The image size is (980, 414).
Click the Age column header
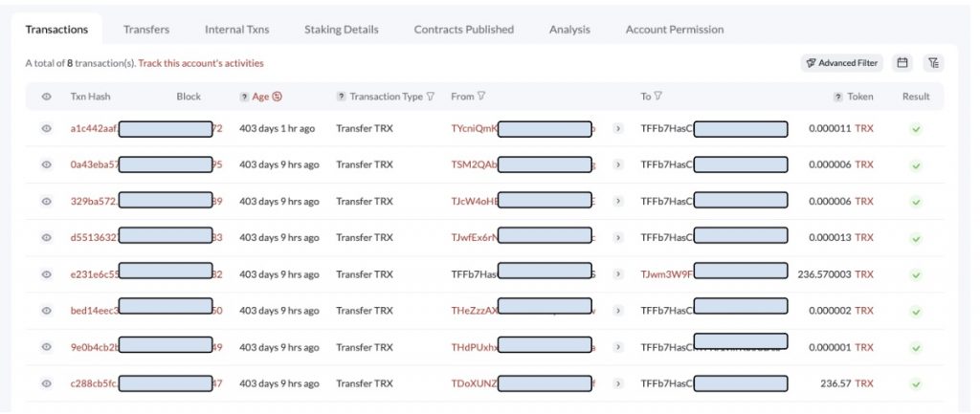(260, 97)
